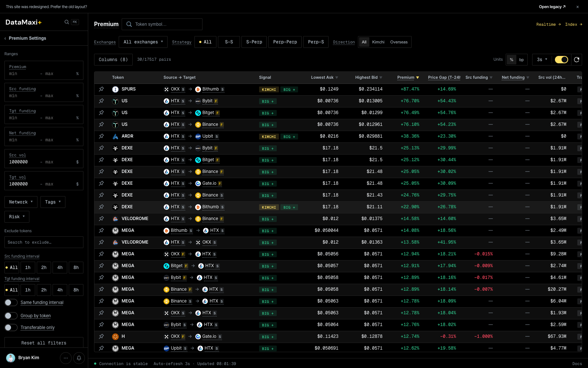Open the Realtime link

[x=549, y=24]
